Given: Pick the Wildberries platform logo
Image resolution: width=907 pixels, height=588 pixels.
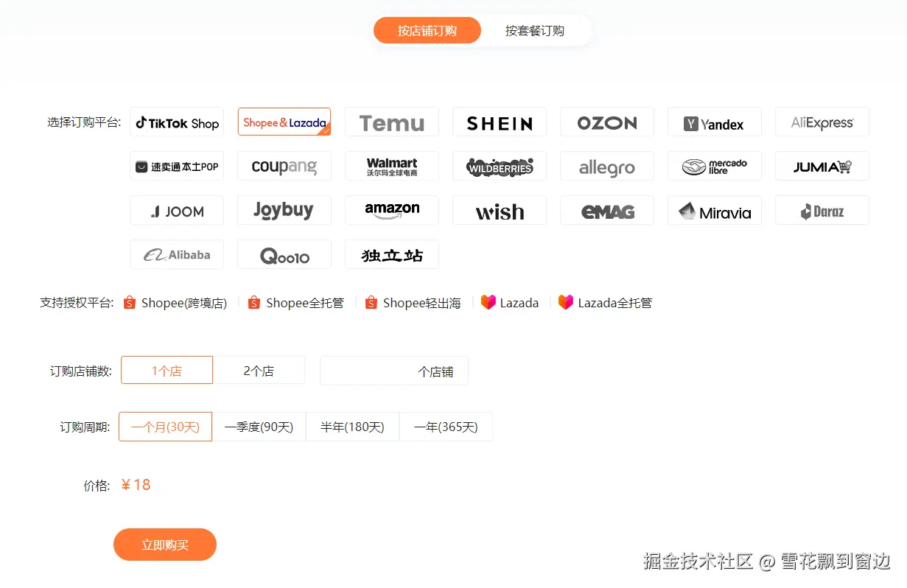Looking at the screenshot, I should [500, 167].
